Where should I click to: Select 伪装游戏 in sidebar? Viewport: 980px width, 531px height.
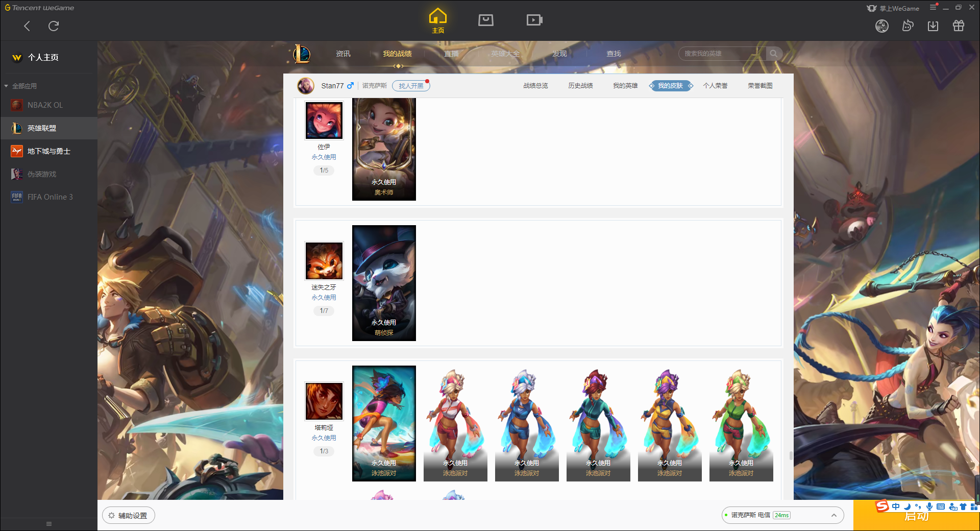[48, 174]
